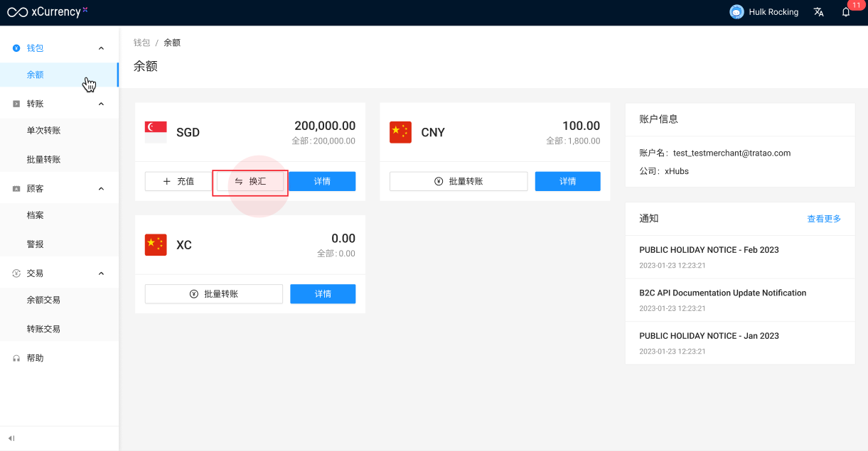Image resolution: width=868 pixels, height=451 pixels.
Task: Click 批量转账 button on the CNY card
Action: coord(459,181)
